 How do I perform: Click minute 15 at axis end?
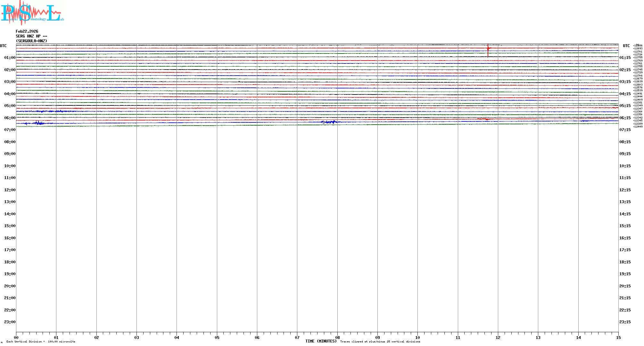(618, 337)
